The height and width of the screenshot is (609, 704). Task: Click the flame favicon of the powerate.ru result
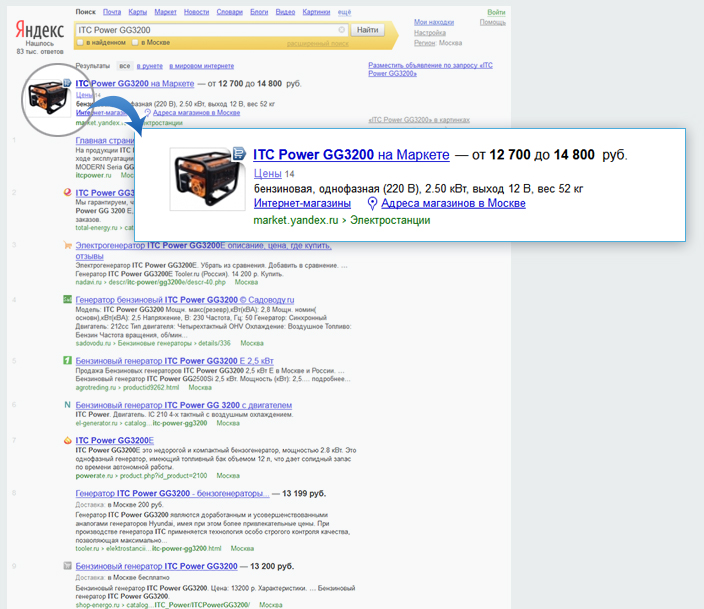67,440
